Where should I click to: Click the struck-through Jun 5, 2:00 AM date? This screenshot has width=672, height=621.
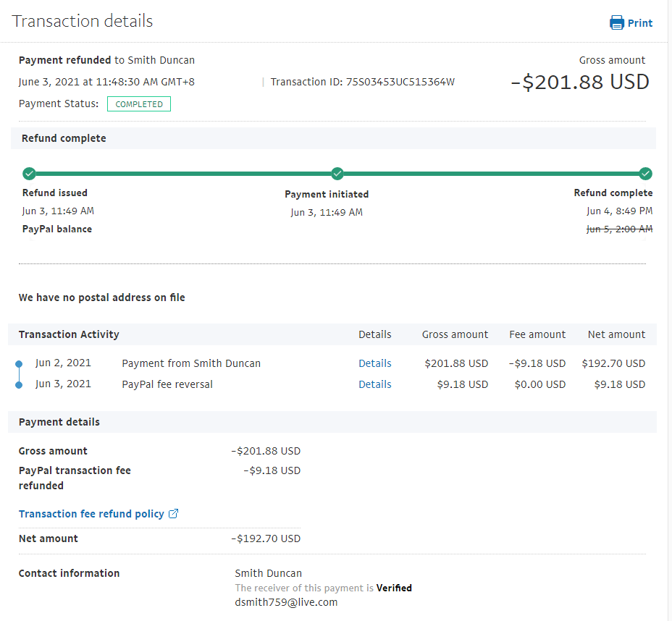(619, 229)
